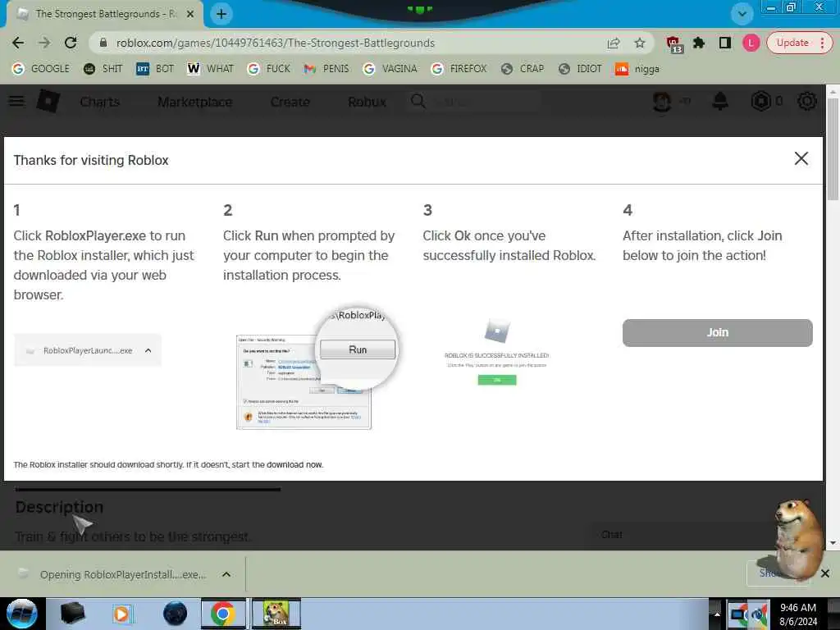Click the Roblox logo home icon

click(48, 101)
